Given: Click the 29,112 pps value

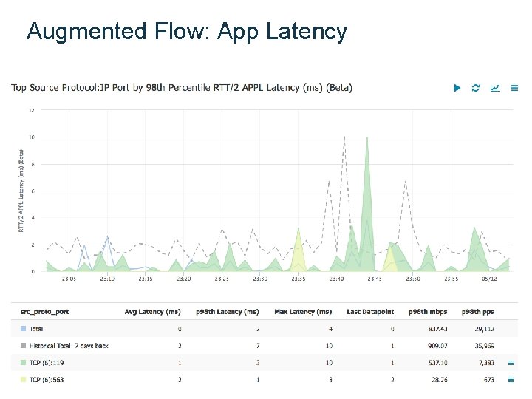Looking at the screenshot, I should tap(485, 329).
